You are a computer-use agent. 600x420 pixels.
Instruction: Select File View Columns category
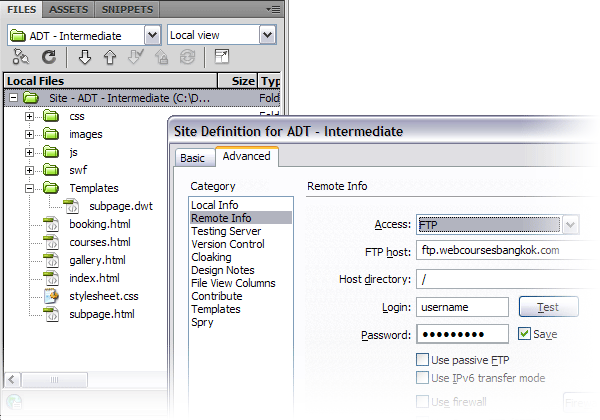(x=241, y=283)
